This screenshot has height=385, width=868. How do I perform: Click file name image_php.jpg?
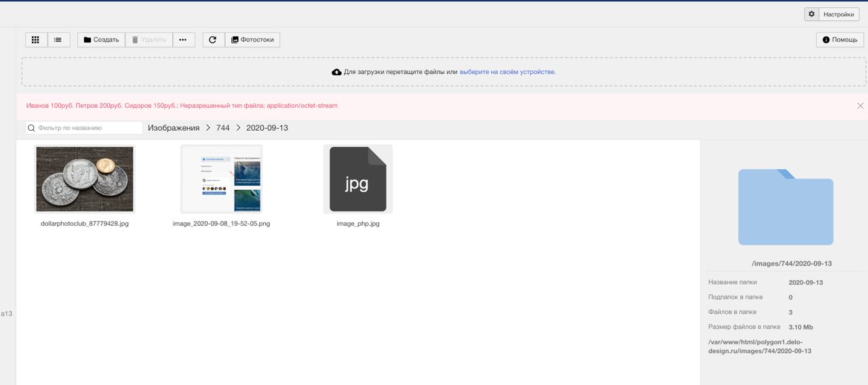(x=358, y=224)
